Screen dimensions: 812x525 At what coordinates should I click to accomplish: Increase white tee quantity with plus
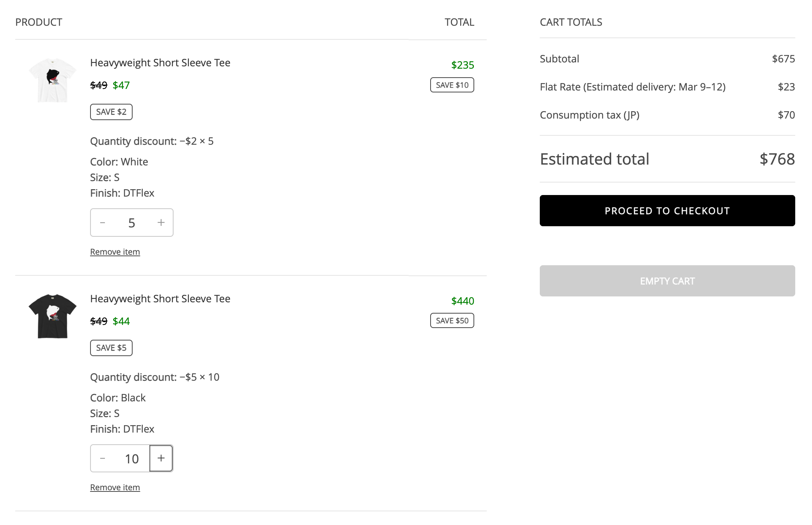pyautogui.click(x=161, y=223)
